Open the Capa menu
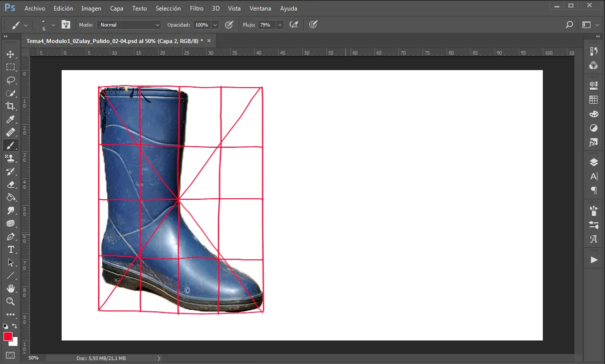The width and height of the screenshot is (605, 364). tap(117, 9)
